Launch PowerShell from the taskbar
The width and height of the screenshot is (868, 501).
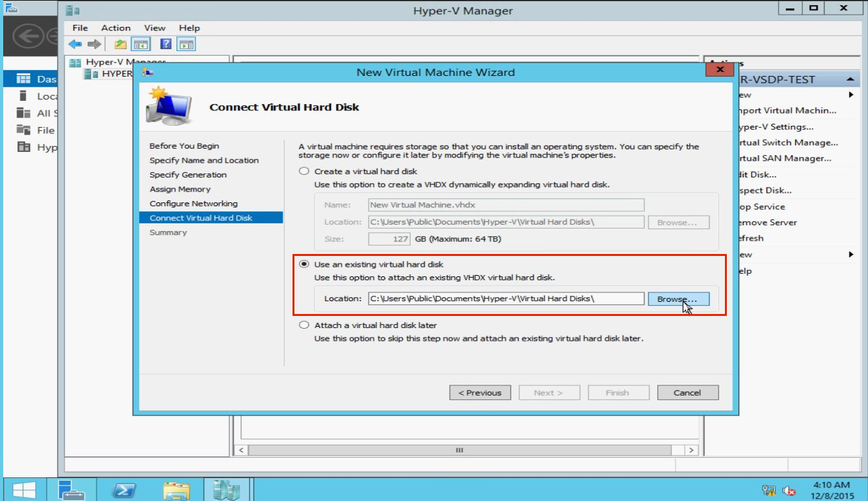click(x=125, y=490)
